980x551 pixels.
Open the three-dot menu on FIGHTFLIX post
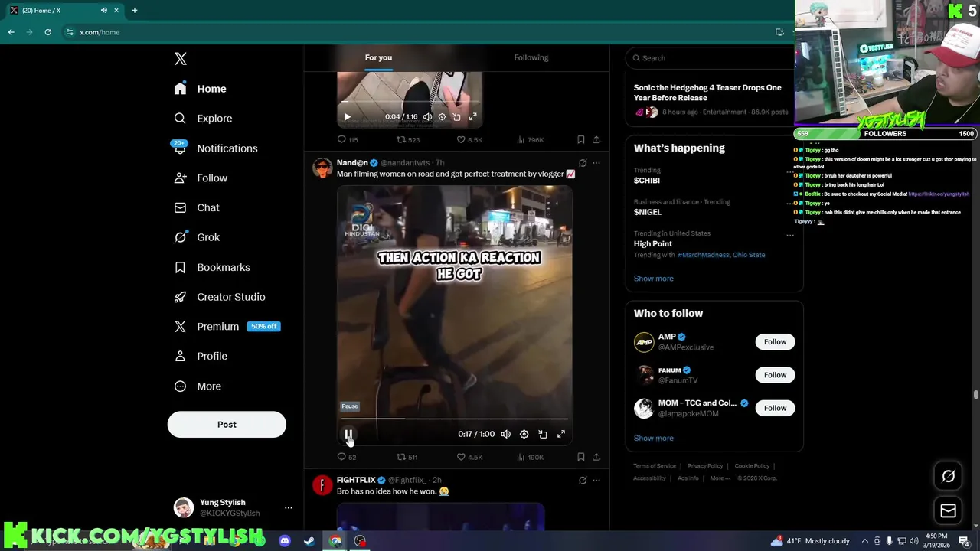pyautogui.click(x=596, y=481)
